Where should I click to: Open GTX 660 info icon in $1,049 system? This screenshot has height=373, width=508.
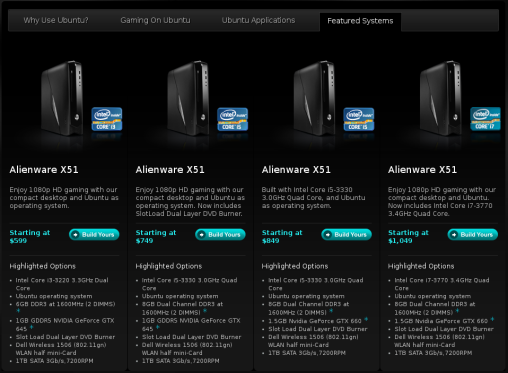(x=492, y=319)
